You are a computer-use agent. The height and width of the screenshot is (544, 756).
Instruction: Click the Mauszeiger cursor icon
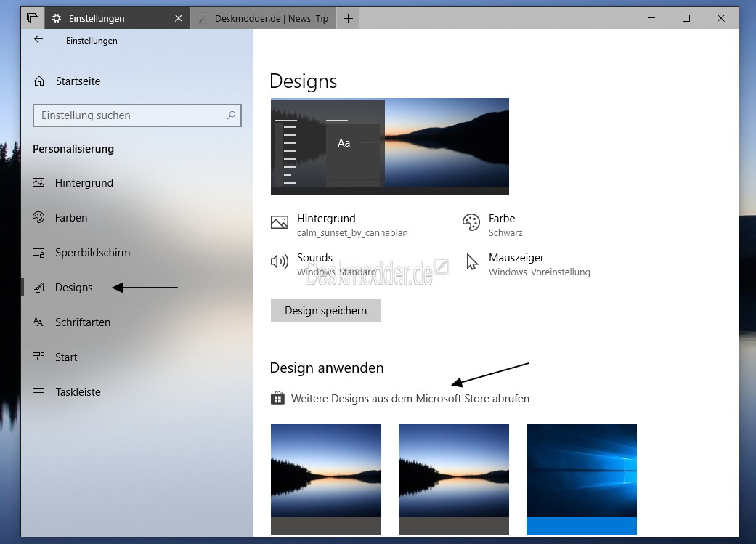point(472,262)
